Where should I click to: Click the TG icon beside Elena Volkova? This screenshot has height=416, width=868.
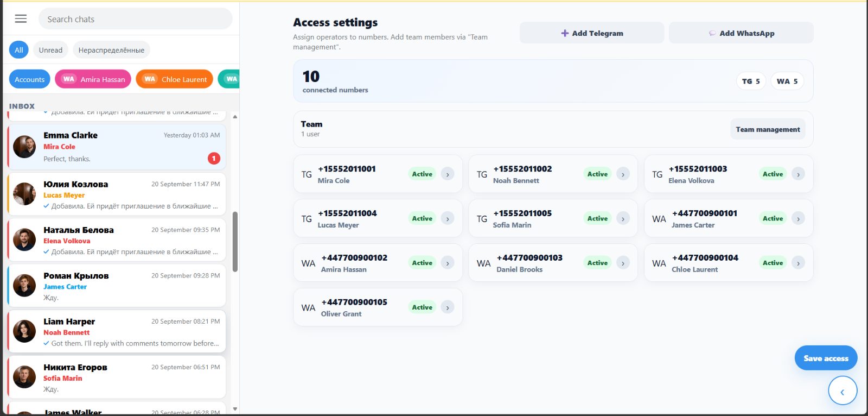coord(657,175)
